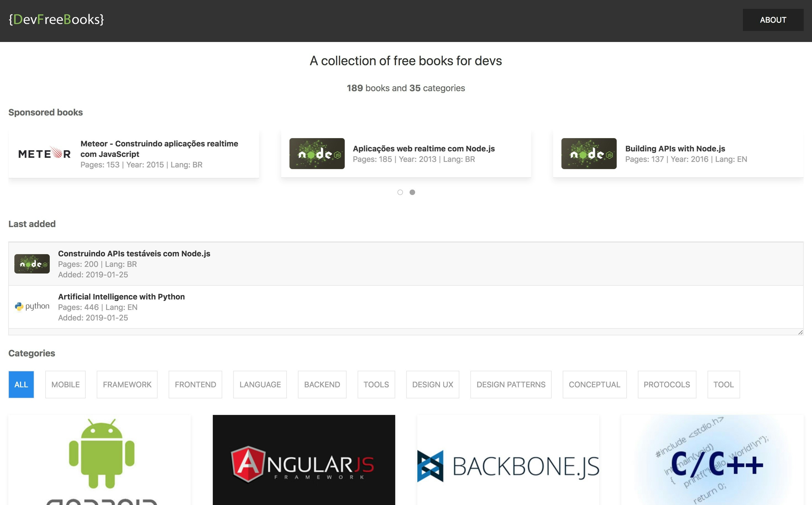Open the AngularJS framework category card
The height and width of the screenshot is (505, 812).
303,460
